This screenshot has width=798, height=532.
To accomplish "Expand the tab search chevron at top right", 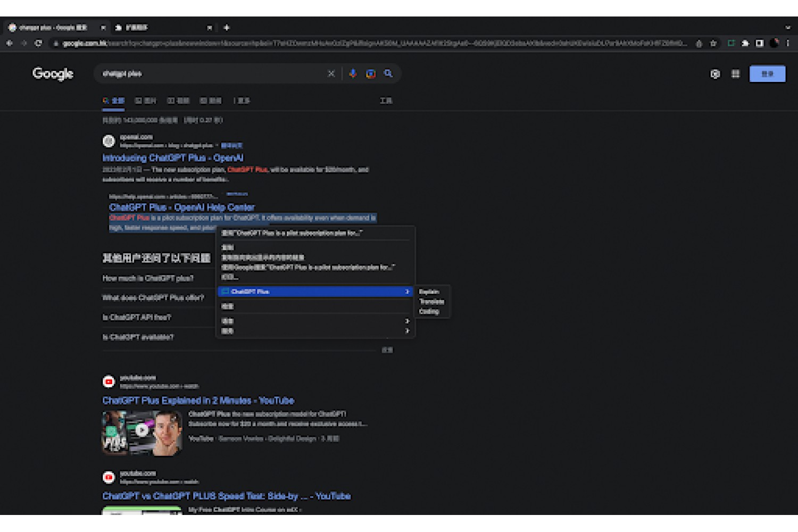I will (x=788, y=28).
